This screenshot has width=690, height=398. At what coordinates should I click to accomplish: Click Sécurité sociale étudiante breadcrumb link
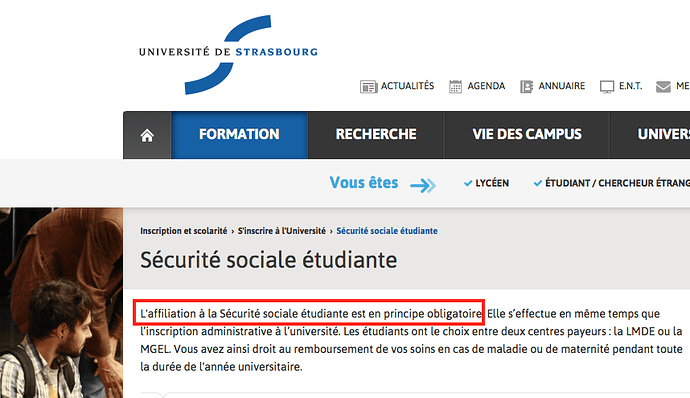[x=387, y=231]
